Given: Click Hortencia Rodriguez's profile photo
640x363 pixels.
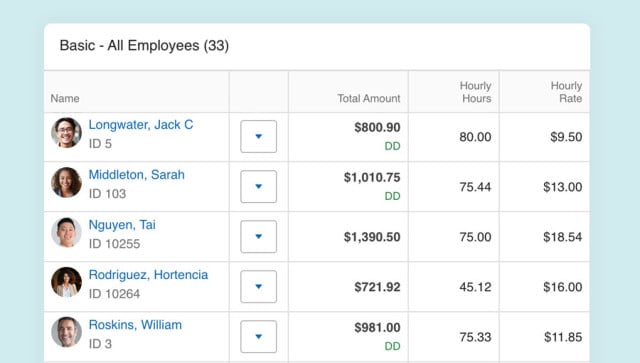Looking at the screenshot, I should (x=66, y=283).
